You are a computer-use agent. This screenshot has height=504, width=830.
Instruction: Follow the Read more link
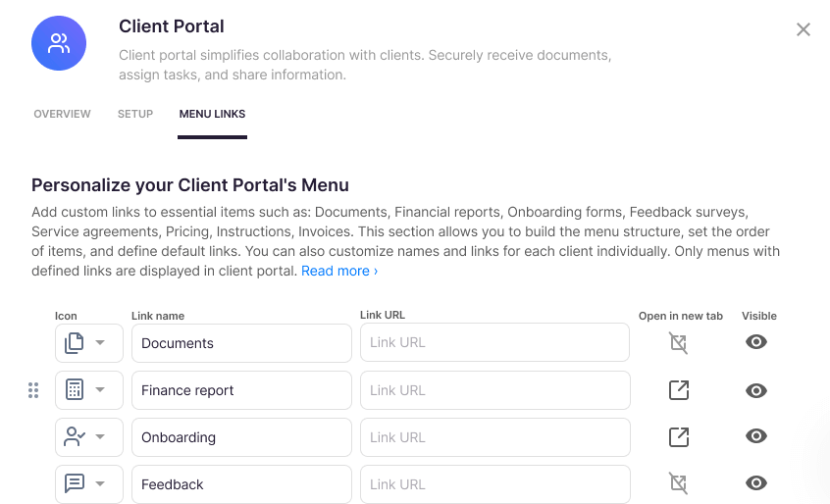click(x=338, y=271)
